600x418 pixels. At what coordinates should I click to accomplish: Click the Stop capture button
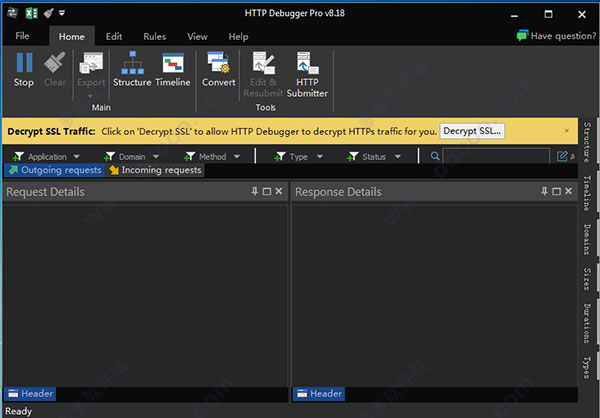[24, 69]
